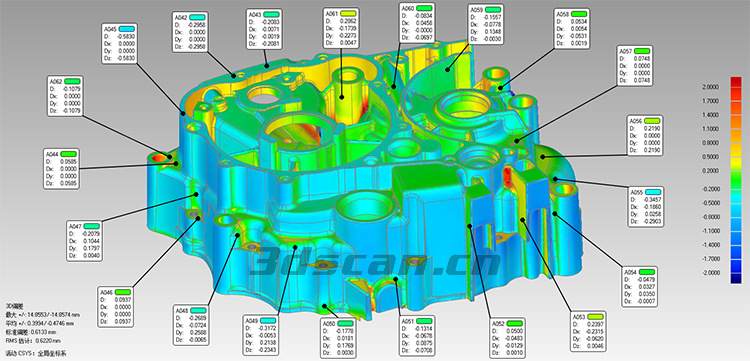Select the A046 annotation box
The height and width of the screenshot is (361, 750).
pos(115,306)
